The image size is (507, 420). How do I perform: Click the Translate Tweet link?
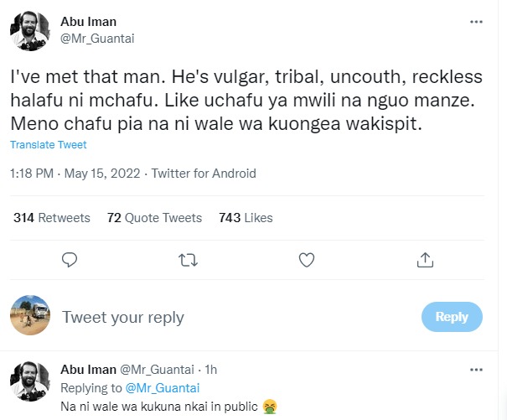[48, 145]
